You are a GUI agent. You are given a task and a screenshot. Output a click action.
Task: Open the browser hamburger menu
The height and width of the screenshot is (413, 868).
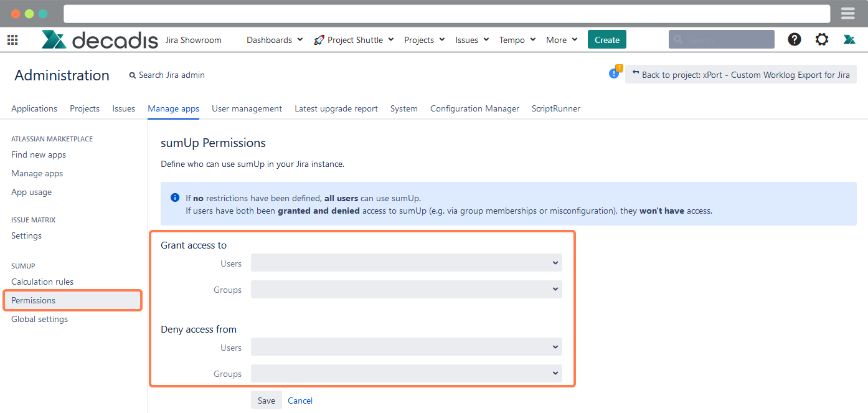pos(847,13)
